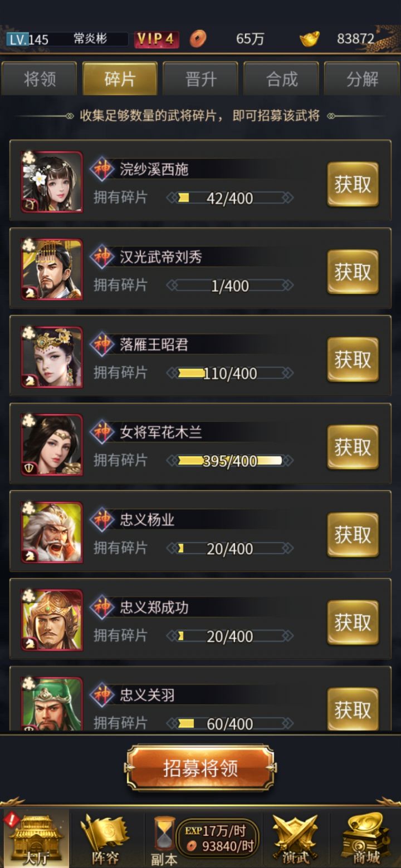Tap the copper coin currency icon

coord(197,39)
